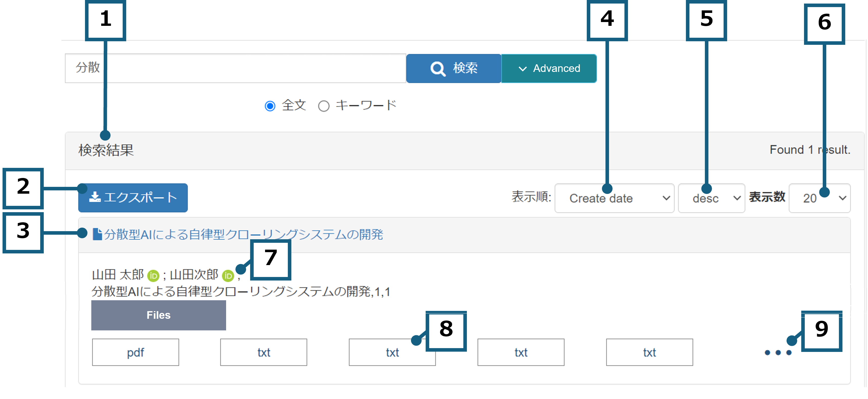
Task: Click the chevron icon on the Advanced button
Action: click(x=523, y=68)
